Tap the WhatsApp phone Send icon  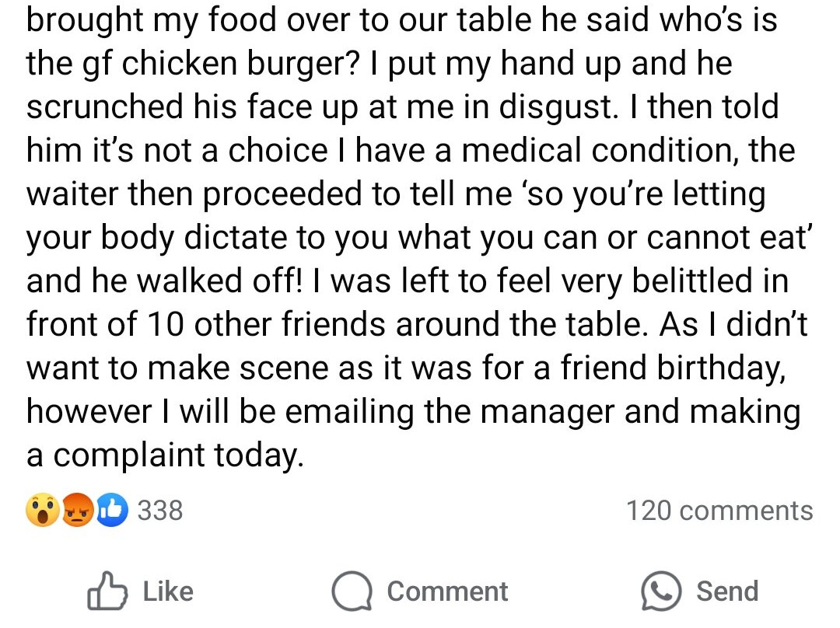(661, 591)
